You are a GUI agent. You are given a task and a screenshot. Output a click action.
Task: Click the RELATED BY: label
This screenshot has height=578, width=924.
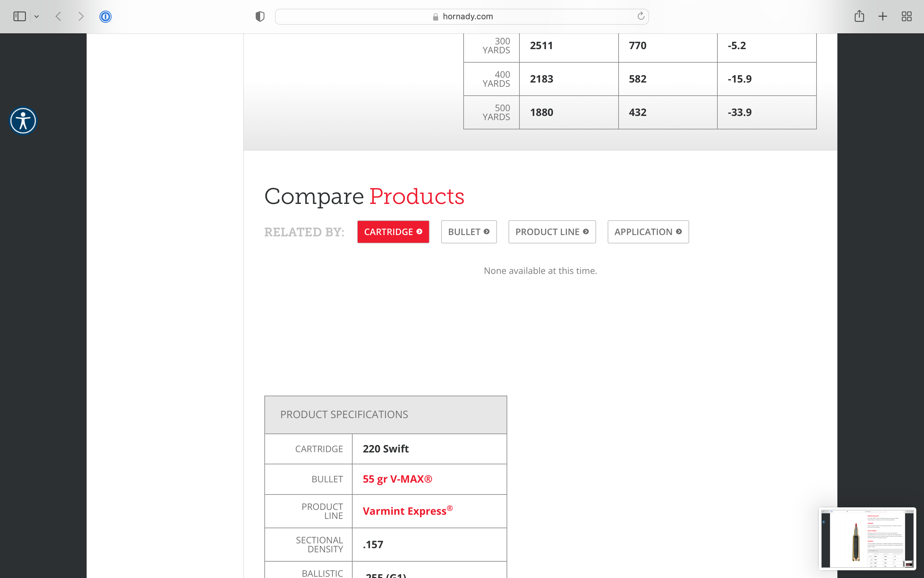coord(304,232)
